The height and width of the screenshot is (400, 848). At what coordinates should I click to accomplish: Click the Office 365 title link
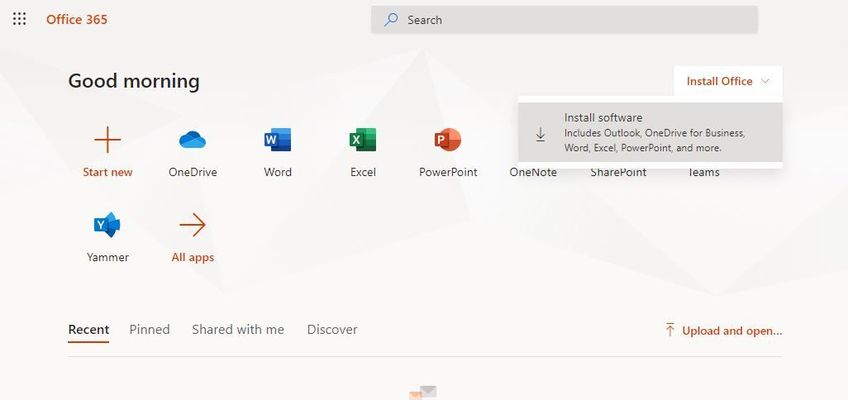tap(77, 19)
